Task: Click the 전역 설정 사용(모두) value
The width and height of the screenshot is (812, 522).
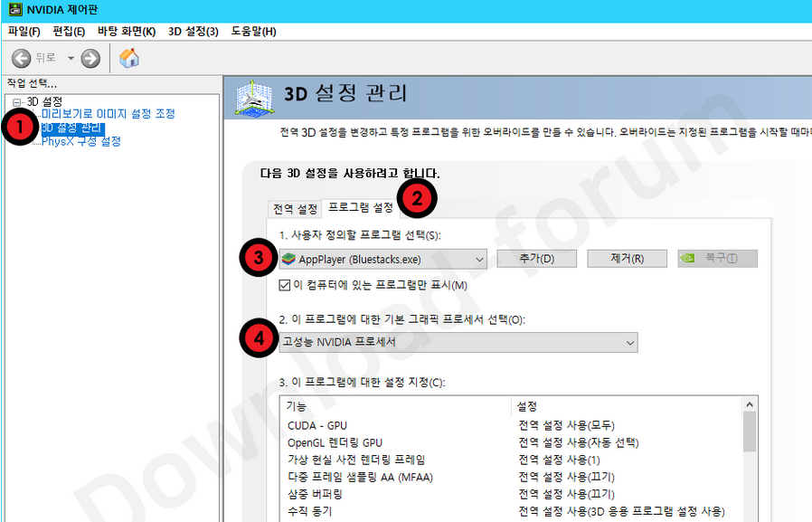Action: (x=567, y=426)
